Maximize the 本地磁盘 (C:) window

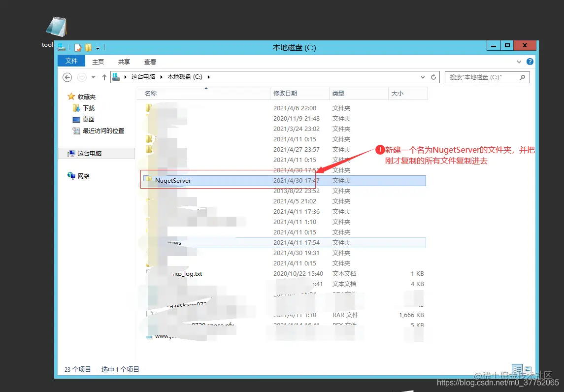507,46
